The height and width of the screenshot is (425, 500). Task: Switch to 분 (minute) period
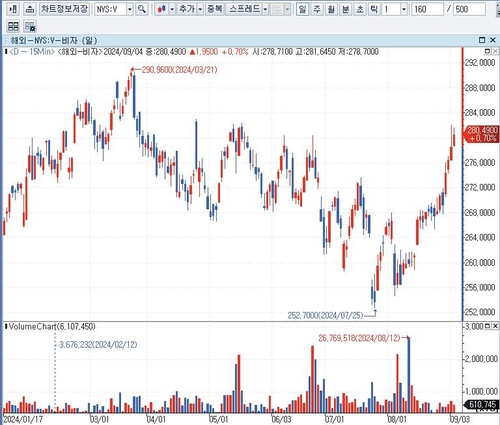[x=346, y=9]
